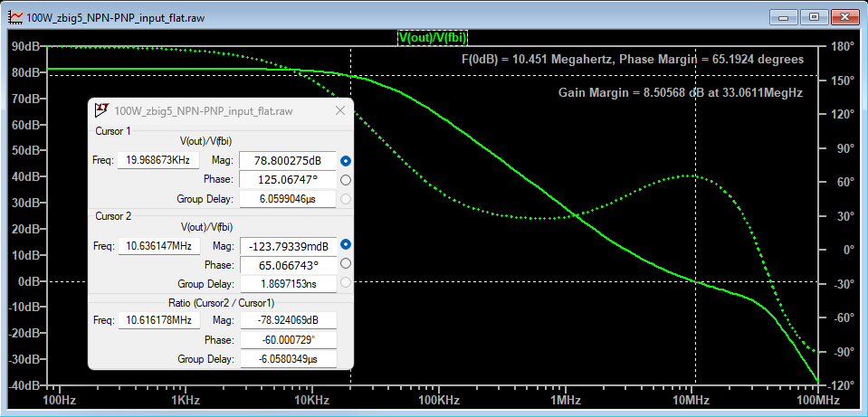Viewport: 868px width, 417px height.
Task: Click the 0dB label on left axis
Action: point(28,281)
